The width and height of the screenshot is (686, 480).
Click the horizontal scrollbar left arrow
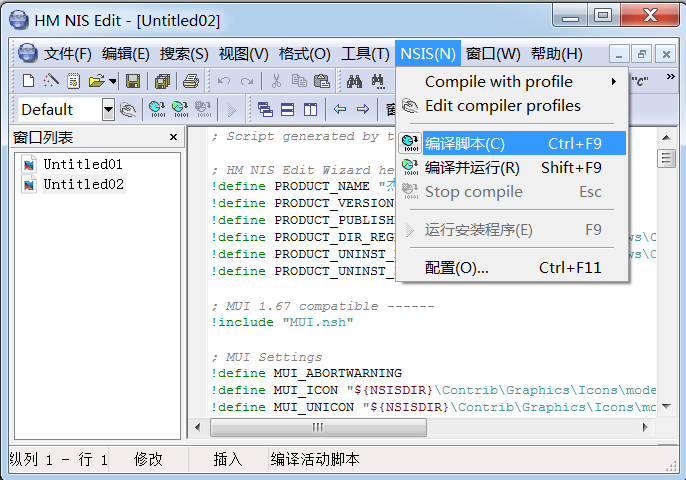coord(197,427)
